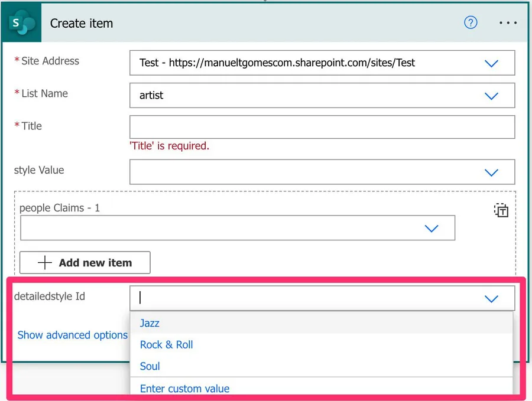Viewport: 532px width, 401px height.
Task: Open the more options ellipsis menu
Action: pyautogui.click(x=508, y=23)
